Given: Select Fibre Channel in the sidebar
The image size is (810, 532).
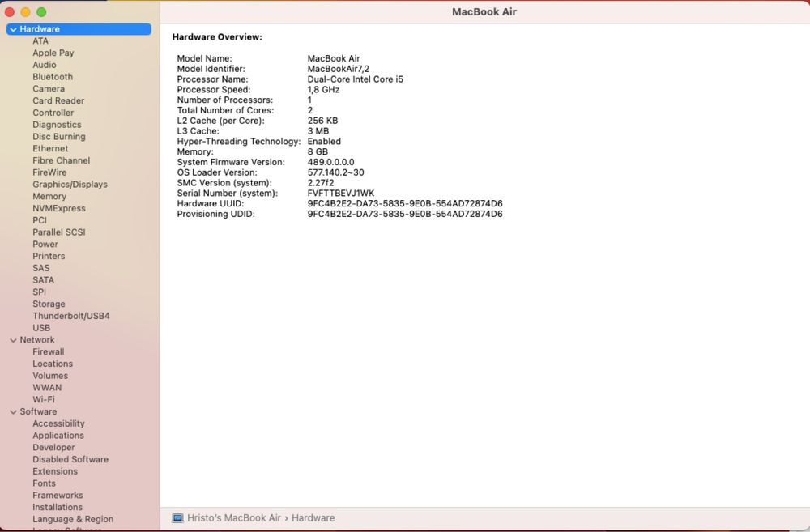Looking at the screenshot, I should (62, 160).
